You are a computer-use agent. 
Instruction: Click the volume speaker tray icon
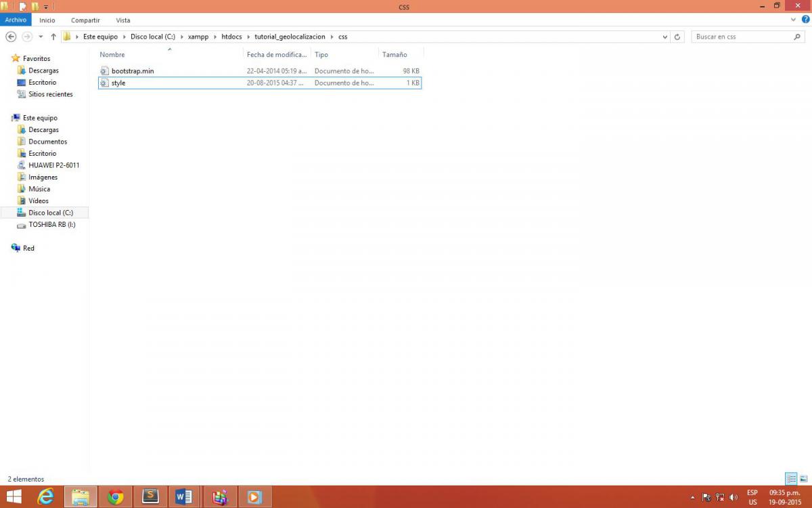pos(734,497)
